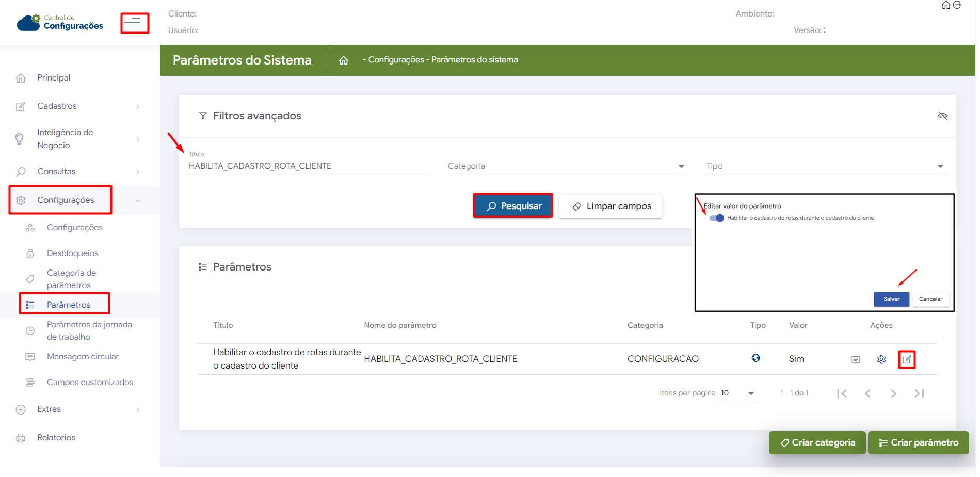Click the edit parameter pencil icon
This screenshot has height=477, width=980.
pyautogui.click(x=907, y=359)
